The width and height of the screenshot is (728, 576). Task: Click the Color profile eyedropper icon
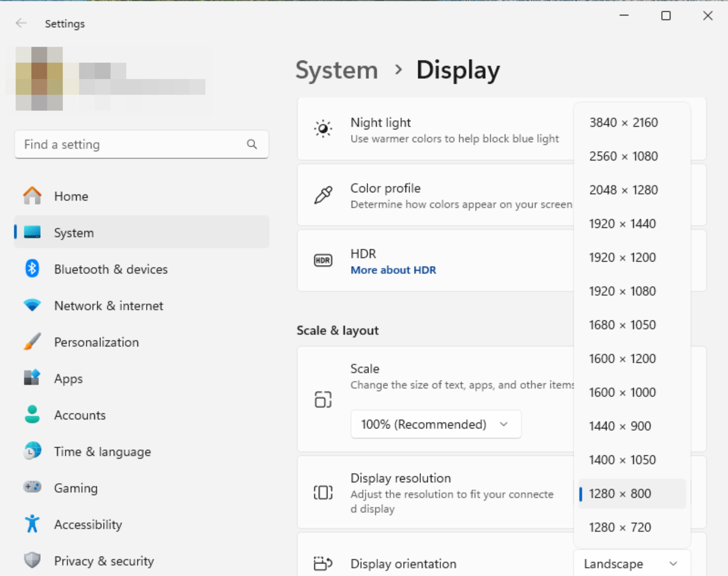pyautogui.click(x=323, y=195)
